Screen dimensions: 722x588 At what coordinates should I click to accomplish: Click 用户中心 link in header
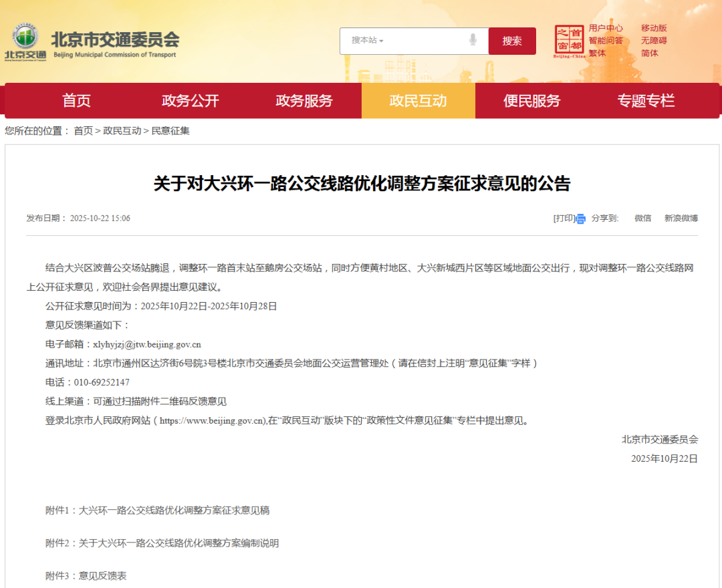coord(606,28)
